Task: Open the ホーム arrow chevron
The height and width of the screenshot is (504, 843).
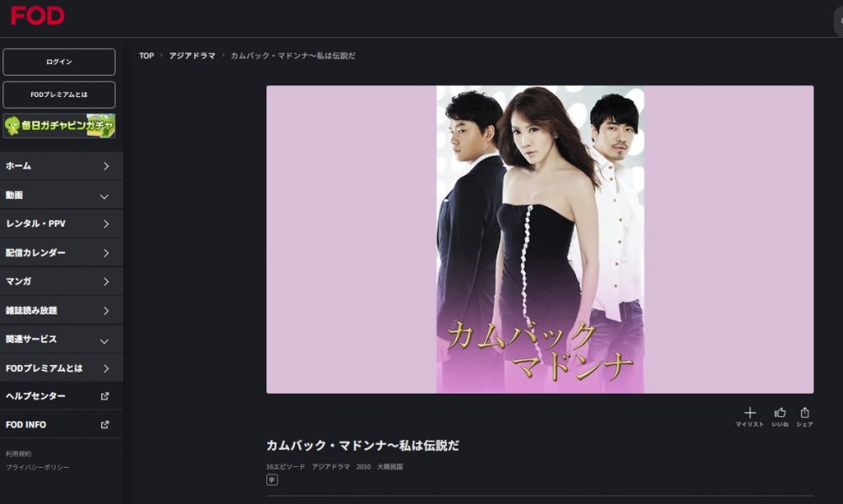Action: click(x=106, y=166)
